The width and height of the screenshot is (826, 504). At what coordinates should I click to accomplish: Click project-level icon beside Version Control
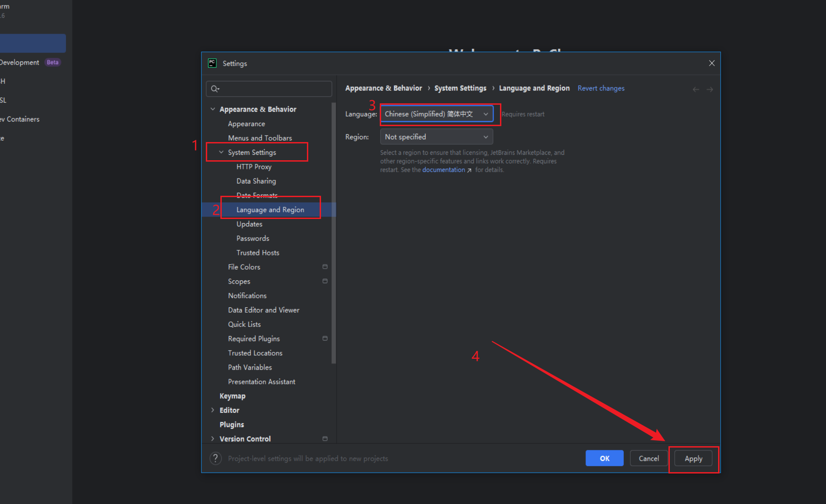point(325,439)
